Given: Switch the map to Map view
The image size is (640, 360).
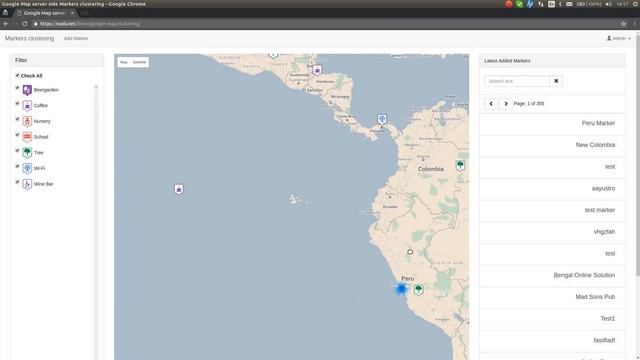Looking at the screenshot, I should click(124, 62).
